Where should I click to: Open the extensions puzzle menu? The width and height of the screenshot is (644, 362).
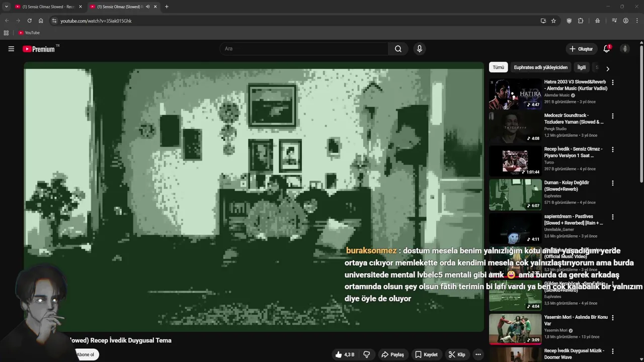pyautogui.click(x=581, y=21)
